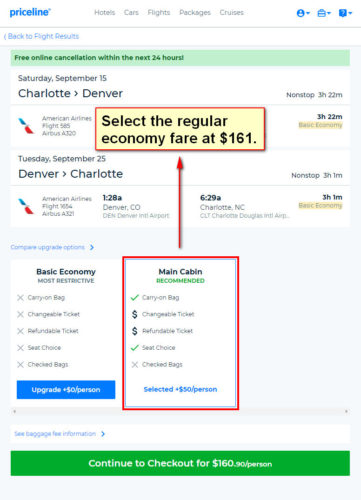Navigate to Cruises
The image size is (361, 500).
tap(231, 13)
